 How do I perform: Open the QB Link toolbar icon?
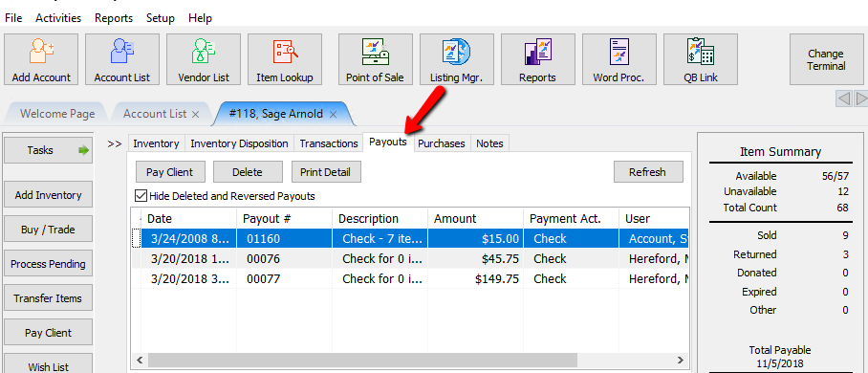click(x=701, y=59)
